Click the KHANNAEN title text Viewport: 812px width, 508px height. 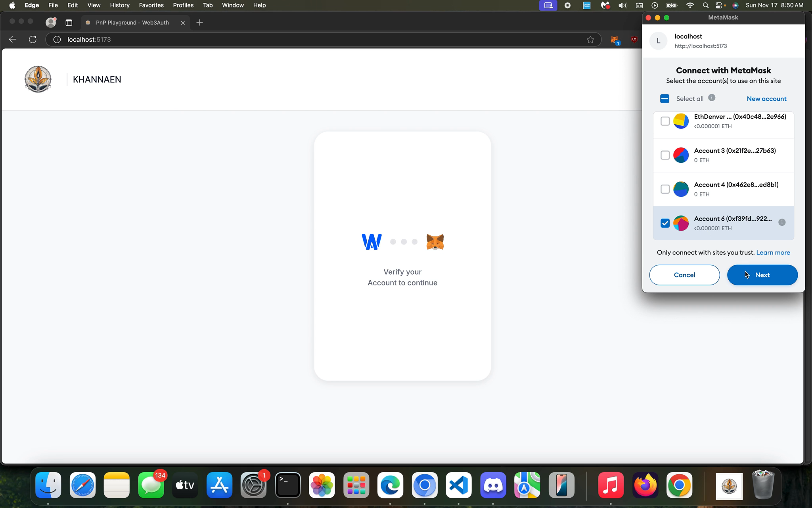tap(97, 79)
